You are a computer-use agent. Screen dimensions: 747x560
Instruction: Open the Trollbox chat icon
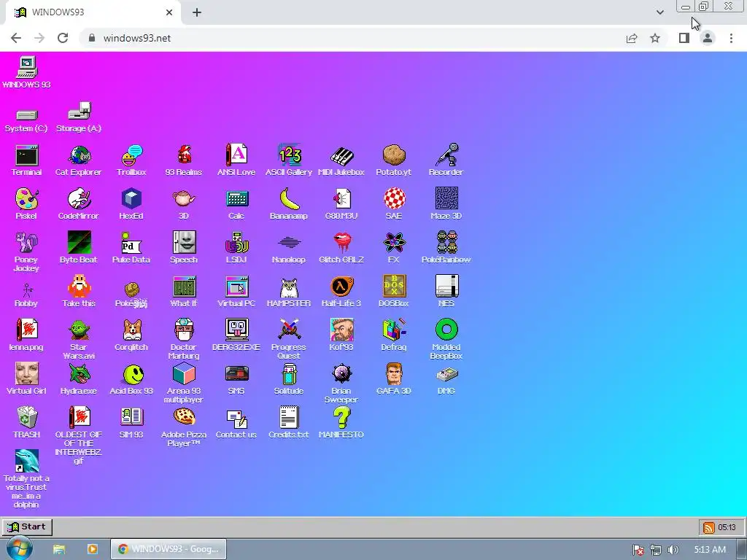tap(131, 160)
